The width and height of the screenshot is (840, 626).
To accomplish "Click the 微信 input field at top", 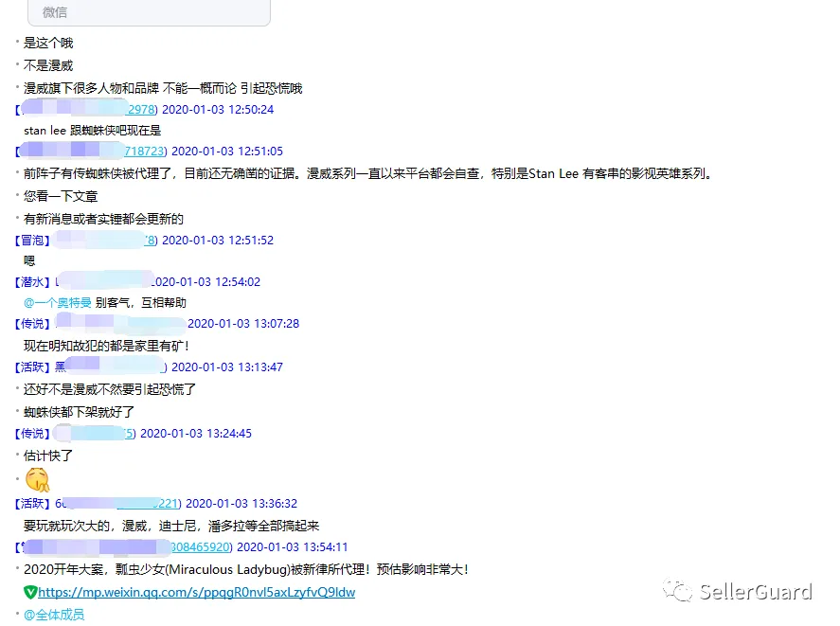I will (149, 12).
